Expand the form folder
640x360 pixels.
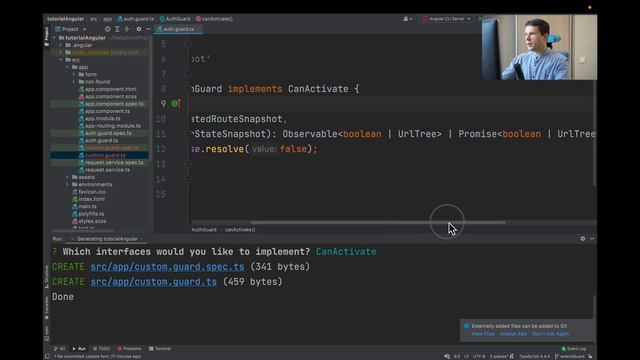coord(74,74)
